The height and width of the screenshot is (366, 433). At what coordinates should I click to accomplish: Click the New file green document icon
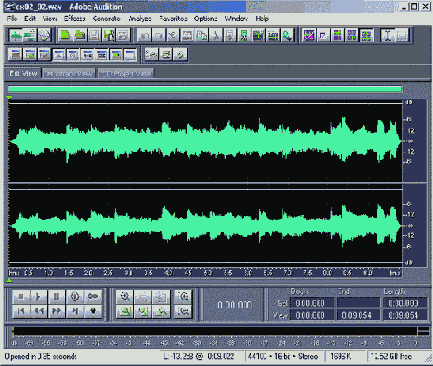65,35
